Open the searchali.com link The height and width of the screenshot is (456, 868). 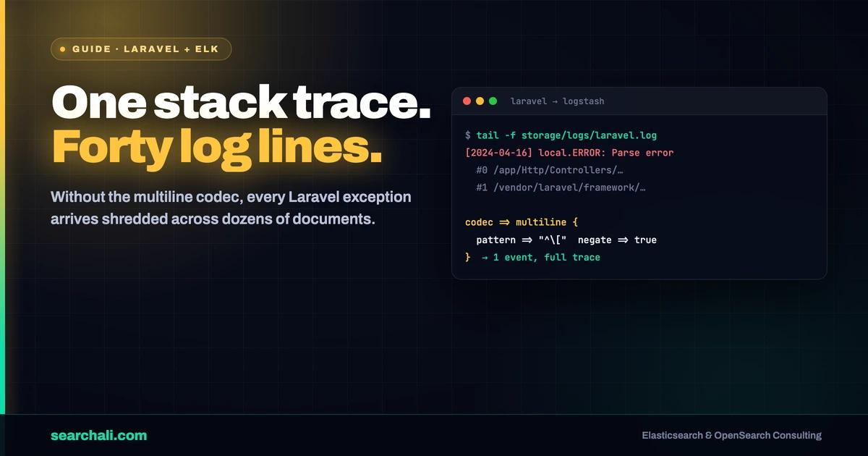98,435
